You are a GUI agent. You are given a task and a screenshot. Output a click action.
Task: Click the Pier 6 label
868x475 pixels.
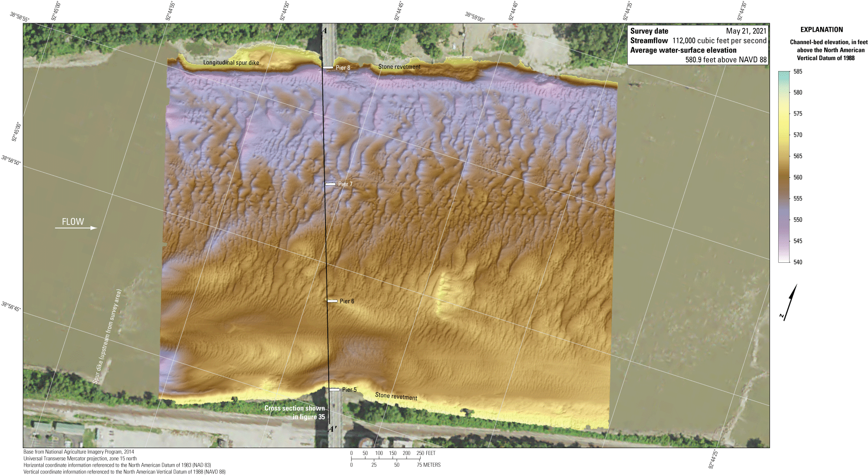(x=346, y=301)
